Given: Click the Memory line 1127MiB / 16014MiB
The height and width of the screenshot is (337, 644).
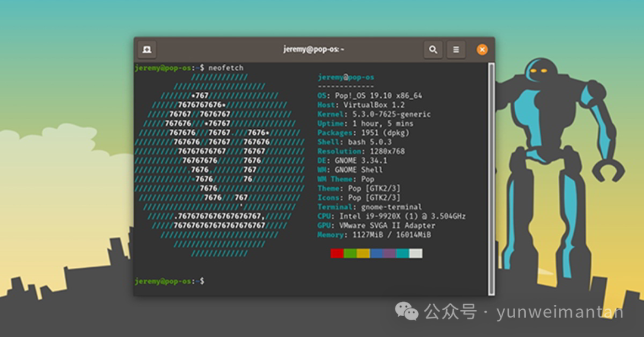Looking at the screenshot, I should click(374, 234).
